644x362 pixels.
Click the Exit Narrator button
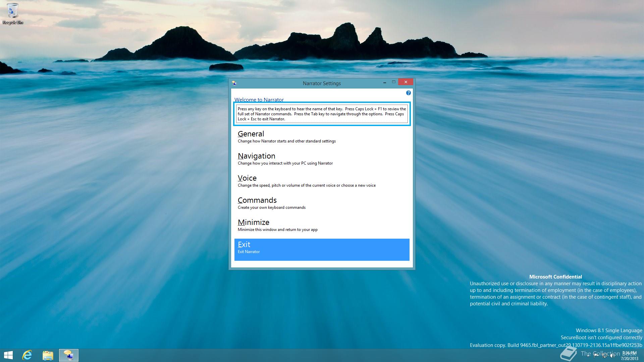coord(322,249)
